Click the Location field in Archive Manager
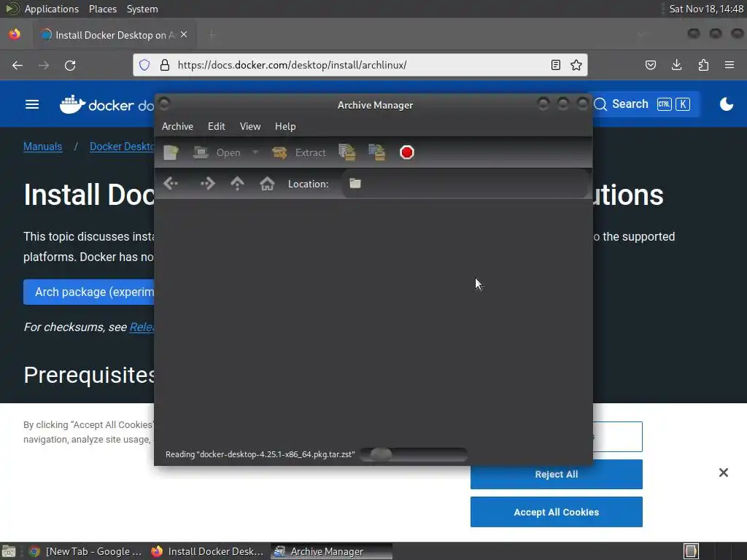The image size is (747, 560). [x=465, y=183]
